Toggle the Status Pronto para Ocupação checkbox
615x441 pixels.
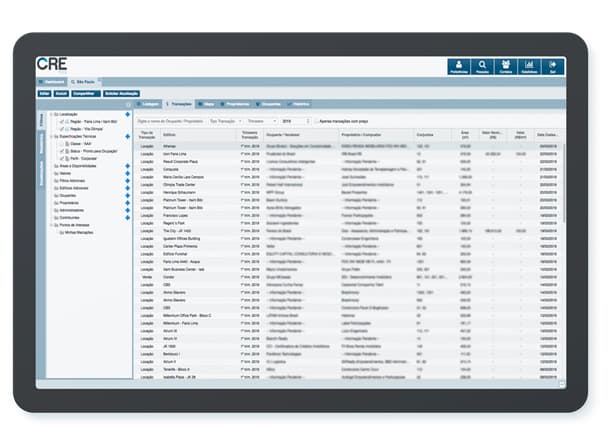click(x=62, y=151)
